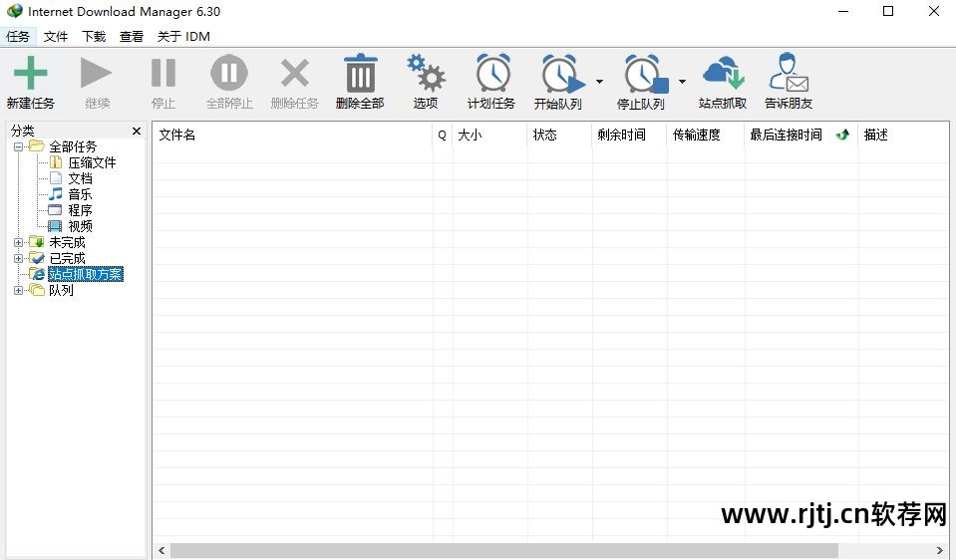Click the 删除任务 X icon
The height and width of the screenshot is (560, 956).
point(295,73)
